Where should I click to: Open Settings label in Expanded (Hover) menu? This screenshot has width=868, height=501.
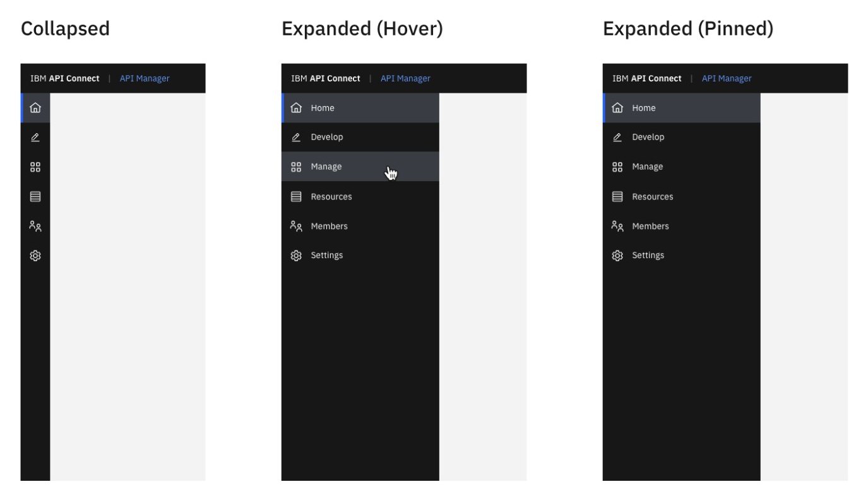coord(327,256)
